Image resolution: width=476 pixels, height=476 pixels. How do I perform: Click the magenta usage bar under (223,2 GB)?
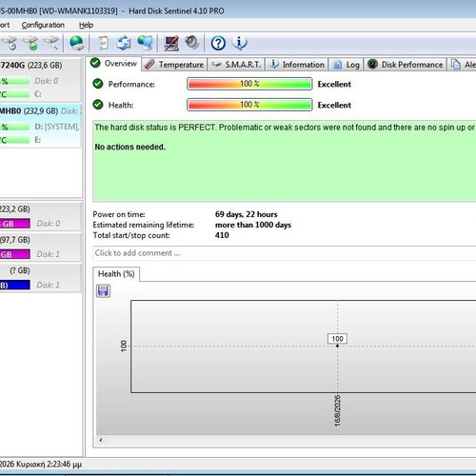[x=15, y=224]
